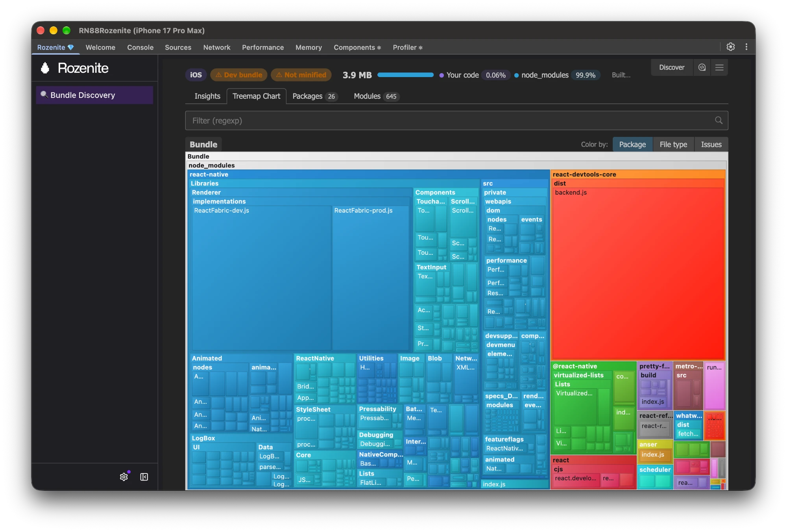Color treemap by Issues

click(711, 144)
